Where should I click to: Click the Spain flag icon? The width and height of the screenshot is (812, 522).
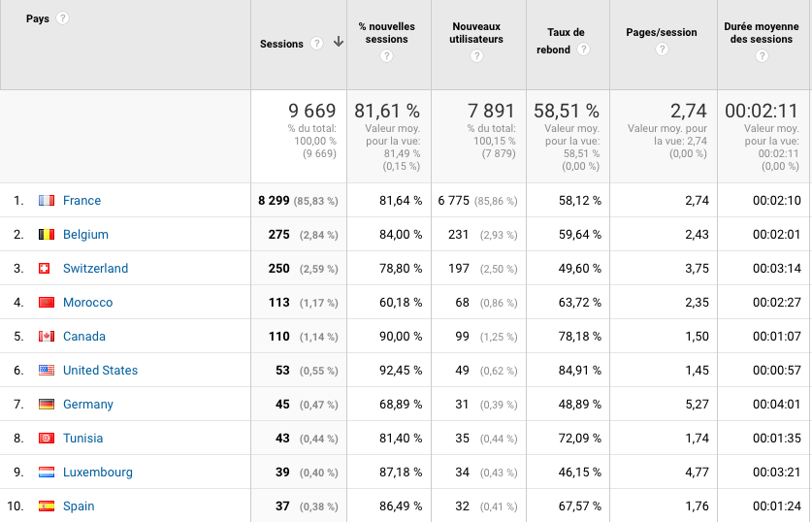pos(47,506)
